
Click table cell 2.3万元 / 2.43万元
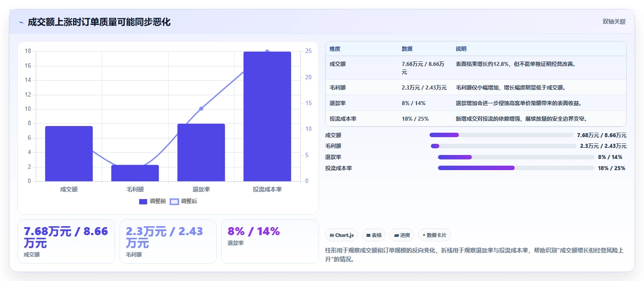tap(424, 88)
